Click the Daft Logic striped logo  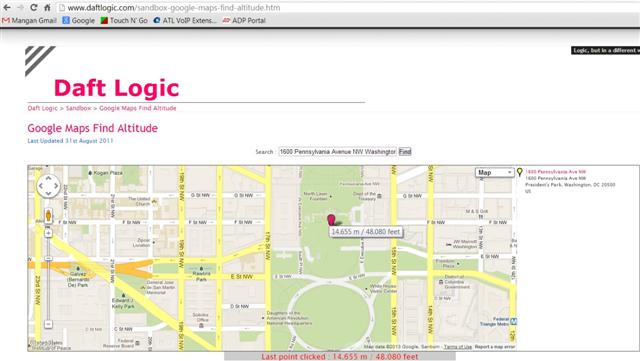point(40,61)
